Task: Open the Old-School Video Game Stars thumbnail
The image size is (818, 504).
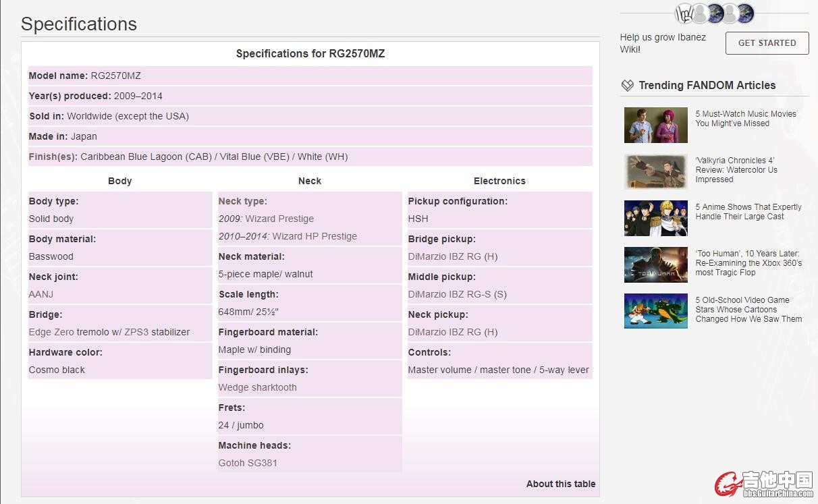Action: [x=656, y=312]
